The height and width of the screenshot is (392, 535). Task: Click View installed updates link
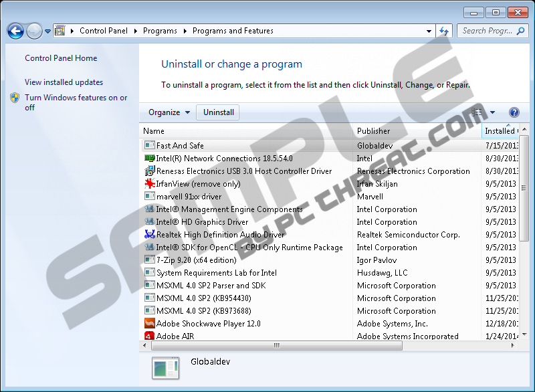coord(64,82)
